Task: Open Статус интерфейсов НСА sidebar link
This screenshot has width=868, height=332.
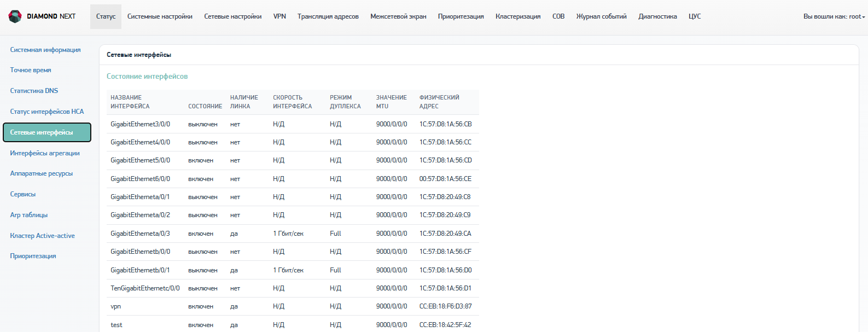Action: 47,112
